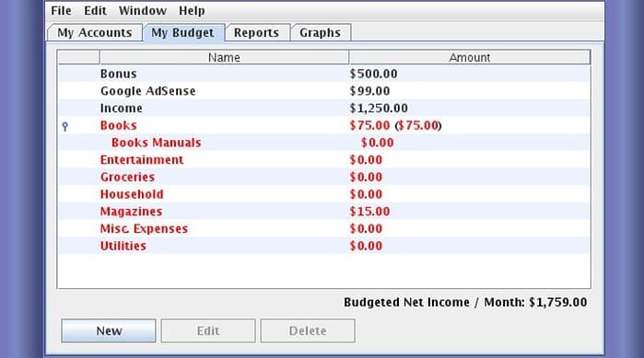Click the Utilities $0.00 amount
Image resolution: width=644 pixels, height=358 pixels.
[x=366, y=246]
